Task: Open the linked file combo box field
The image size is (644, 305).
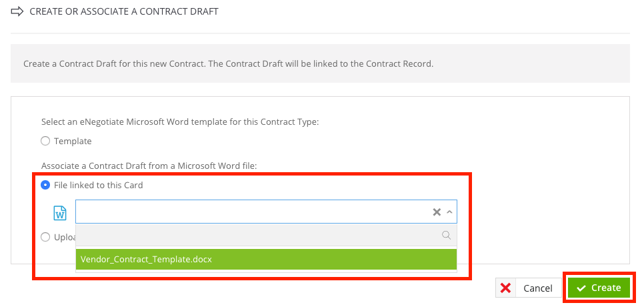Action: 266,212
